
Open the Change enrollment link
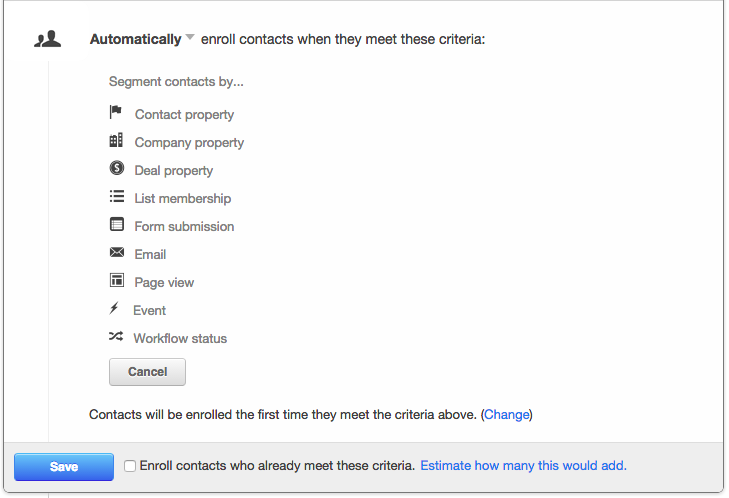(x=507, y=414)
